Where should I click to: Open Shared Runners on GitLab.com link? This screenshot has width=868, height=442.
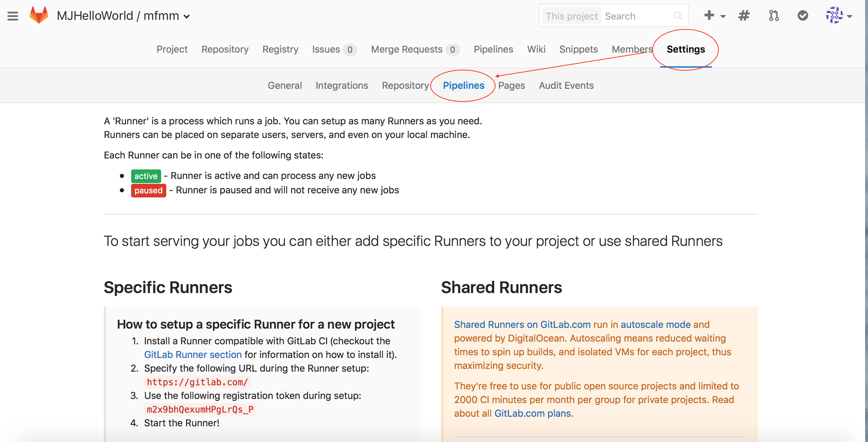pos(522,324)
